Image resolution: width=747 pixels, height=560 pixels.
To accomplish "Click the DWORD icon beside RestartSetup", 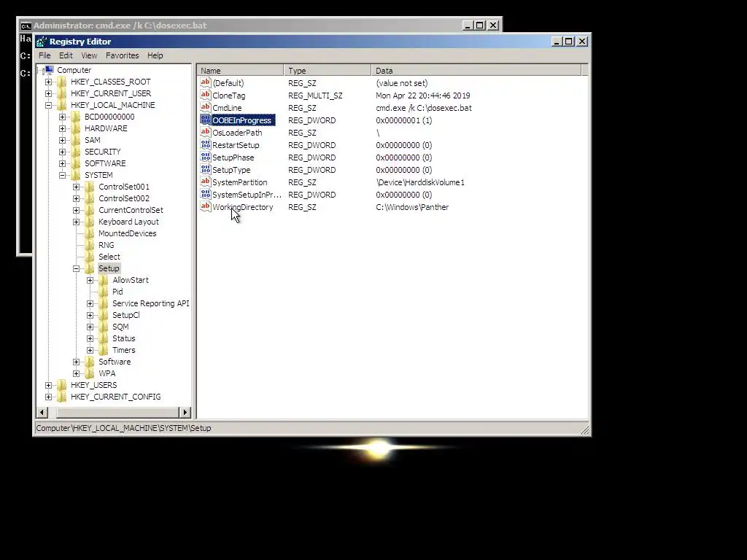I will pyautogui.click(x=205, y=145).
